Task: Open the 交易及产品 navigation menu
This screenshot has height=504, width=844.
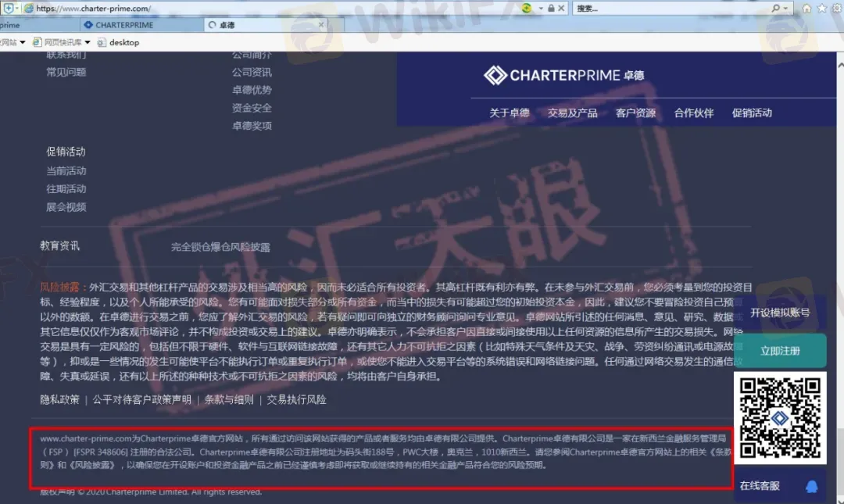Action: 572,113
